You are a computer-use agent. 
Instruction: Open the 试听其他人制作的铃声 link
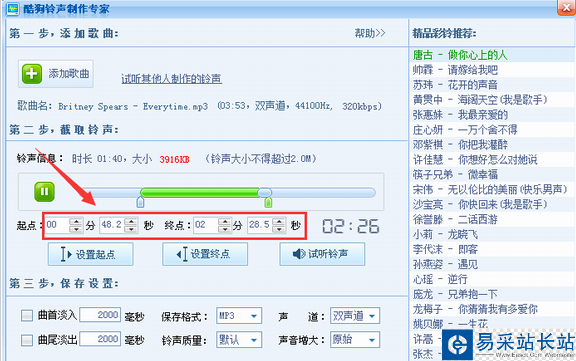tap(171, 79)
